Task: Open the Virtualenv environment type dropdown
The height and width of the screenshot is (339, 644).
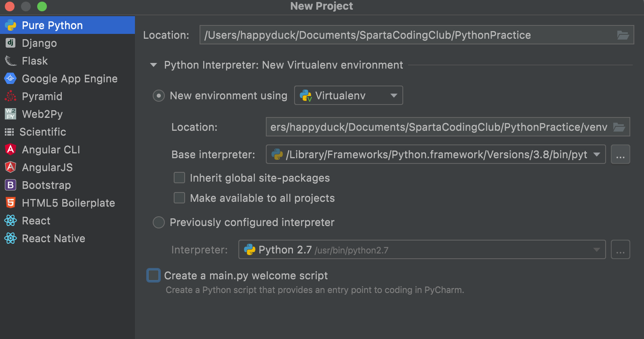Action: pos(348,96)
